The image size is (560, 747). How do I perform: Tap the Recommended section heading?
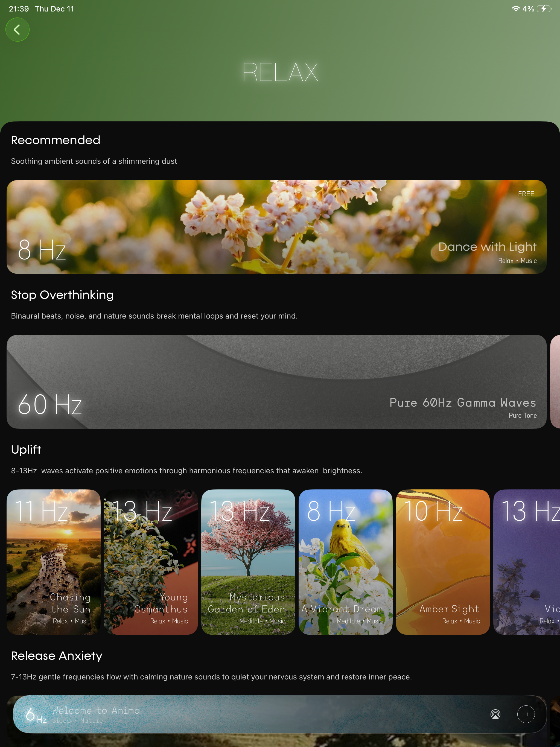click(x=56, y=140)
